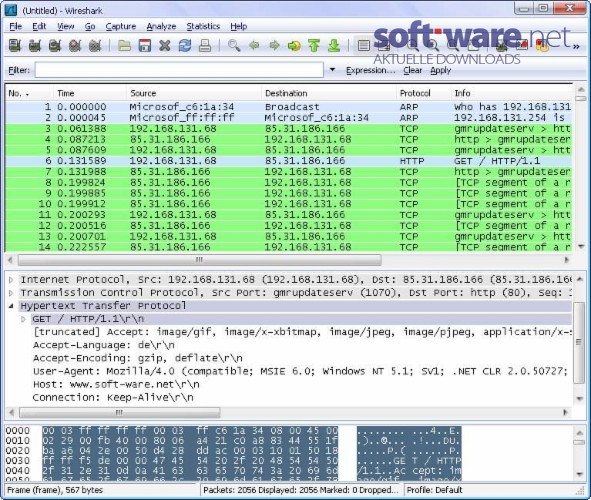Open capture options toolbar icon
The width and height of the screenshot is (591, 500).
[35, 46]
